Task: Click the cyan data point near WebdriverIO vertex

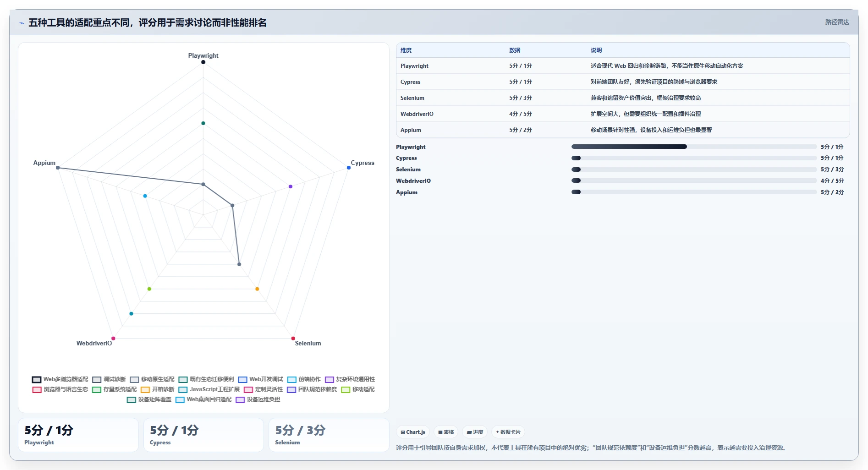Action: tap(131, 314)
